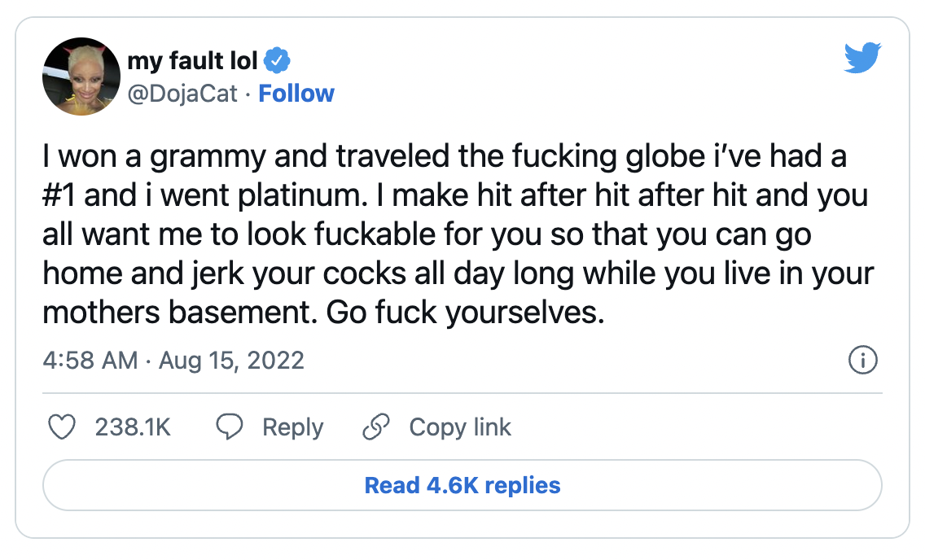Click the Twitter bird logo
Screen dimensions: 925x560
coord(862,58)
